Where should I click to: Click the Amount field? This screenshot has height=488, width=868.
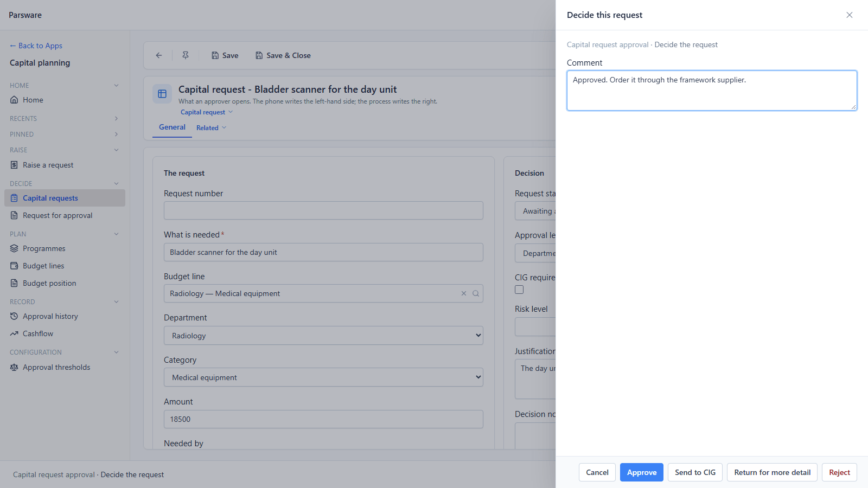pos(323,419)
